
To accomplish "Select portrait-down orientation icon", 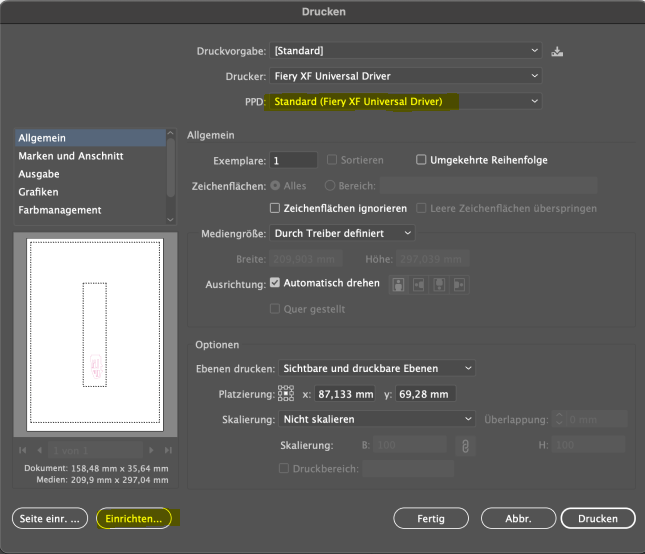I will [439, 285].
